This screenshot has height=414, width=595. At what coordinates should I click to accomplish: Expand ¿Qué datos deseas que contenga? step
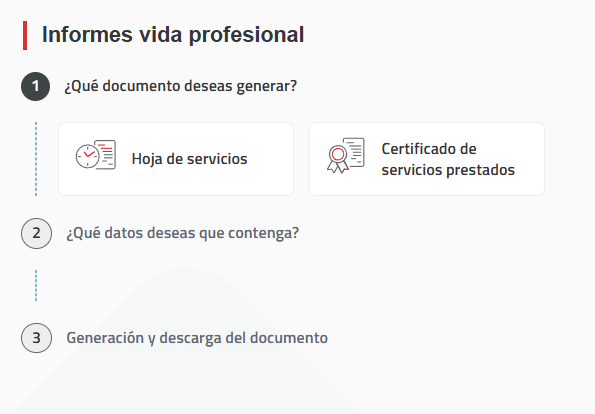click(x=183, y=233)
